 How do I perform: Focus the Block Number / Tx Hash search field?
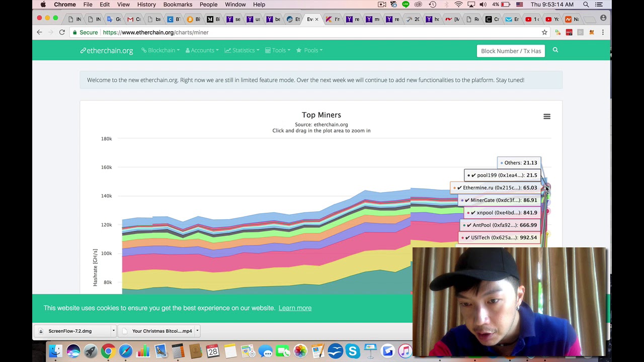tap(511, 51)
